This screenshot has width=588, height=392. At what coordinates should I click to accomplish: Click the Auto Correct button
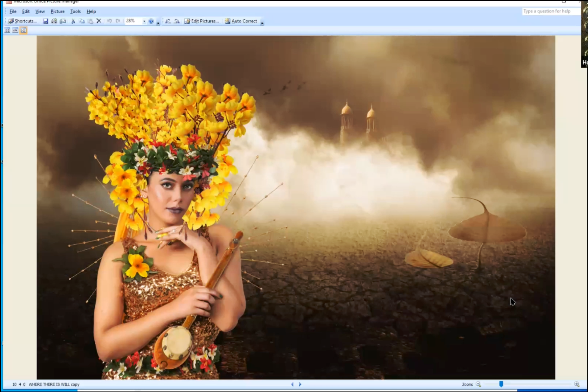click(x=241, y=21)
